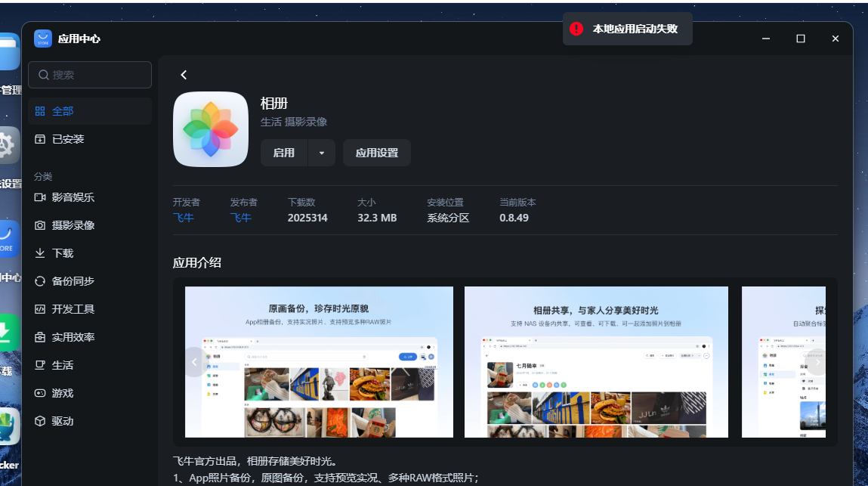Open 应用设置 app settings
The image size is (868, 486).
(377, 153)
